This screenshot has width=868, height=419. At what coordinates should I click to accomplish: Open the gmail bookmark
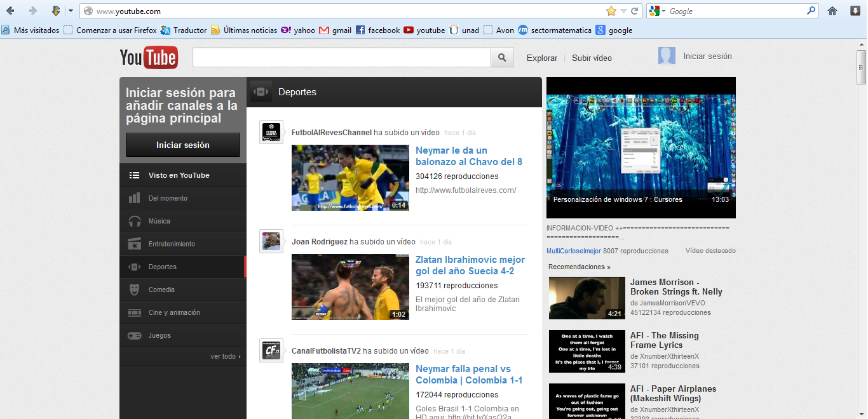point(336,30)
